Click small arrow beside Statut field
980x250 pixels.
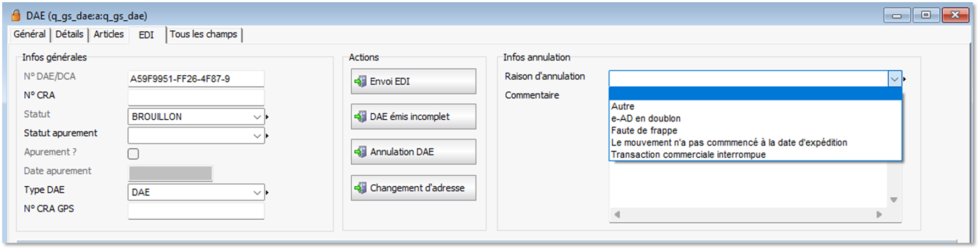click(x=268, y=117)
